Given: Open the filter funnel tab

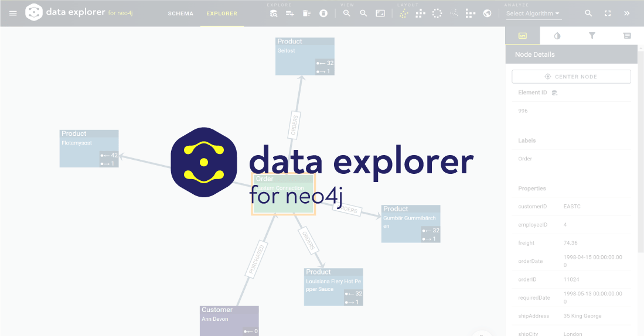Looking at the screenshot, I should point(592,36).
